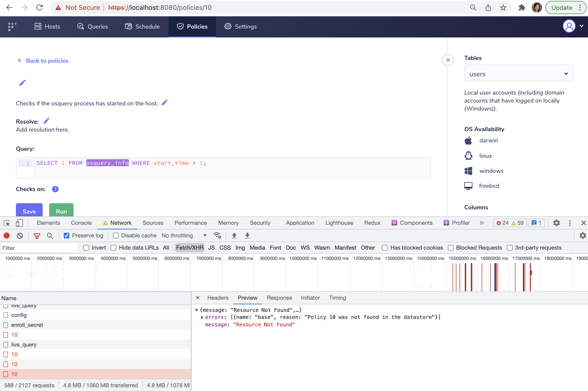
Task: Switch to the Response tab
Action: [279, 298]
